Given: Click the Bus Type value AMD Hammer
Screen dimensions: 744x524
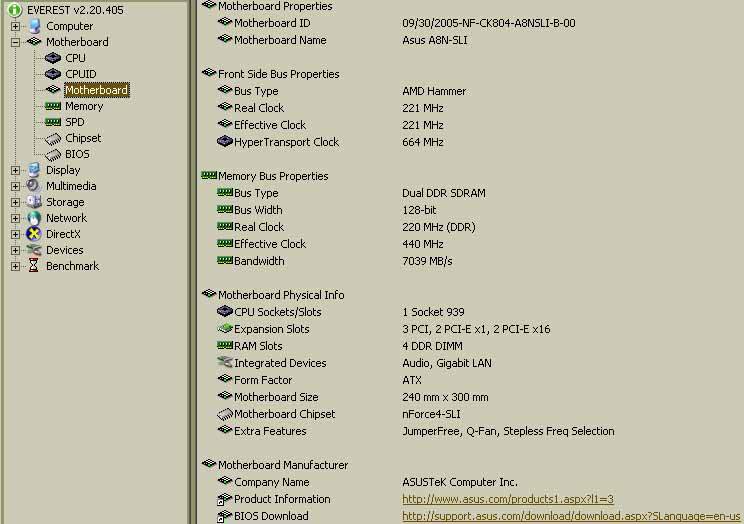Looking at the screenshot, I should 434,91.
